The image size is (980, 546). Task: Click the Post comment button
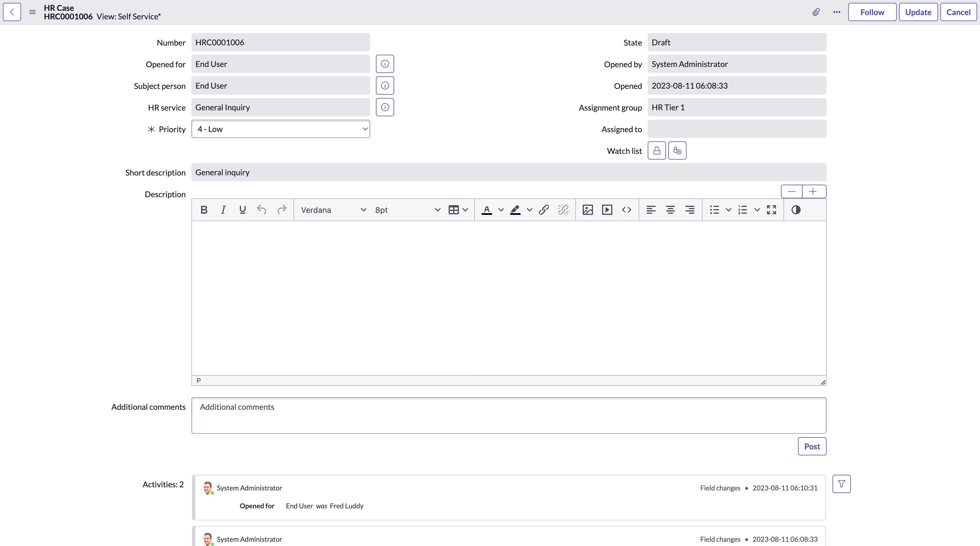(x=812, y=446)
